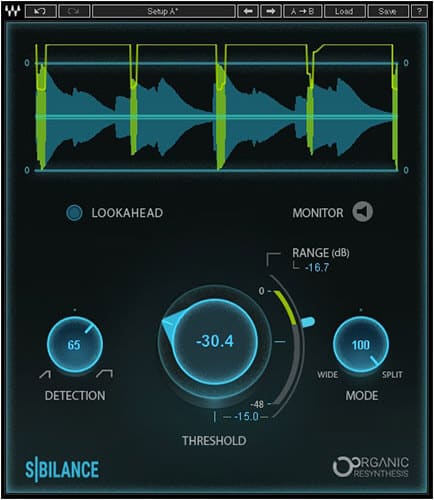Click the RANGE (dB) label

coord(321,253)
